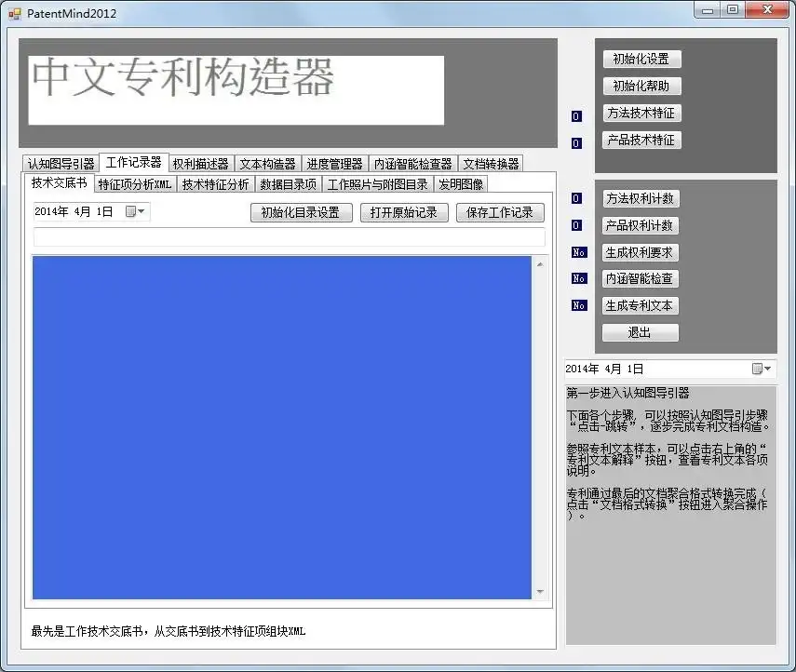Click 生成权利要求 button

point(641,252)
